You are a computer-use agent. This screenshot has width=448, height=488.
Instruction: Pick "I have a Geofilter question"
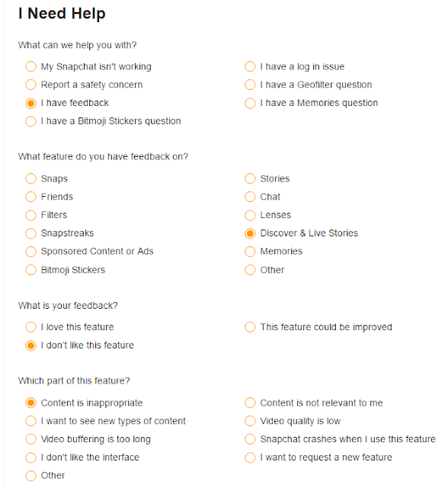pyautogui.click(x=250, y=85)
